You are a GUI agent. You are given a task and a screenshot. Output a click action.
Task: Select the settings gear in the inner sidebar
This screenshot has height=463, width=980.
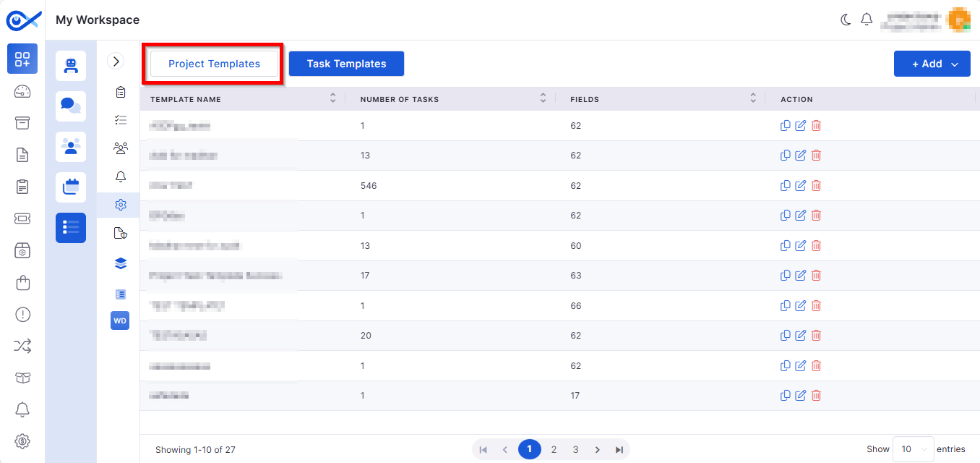121,205
